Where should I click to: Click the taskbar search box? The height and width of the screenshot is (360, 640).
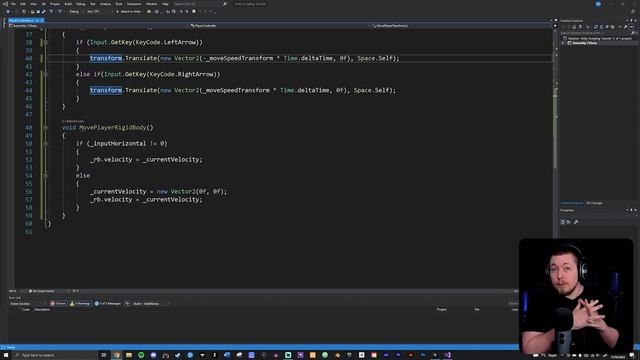55,355
